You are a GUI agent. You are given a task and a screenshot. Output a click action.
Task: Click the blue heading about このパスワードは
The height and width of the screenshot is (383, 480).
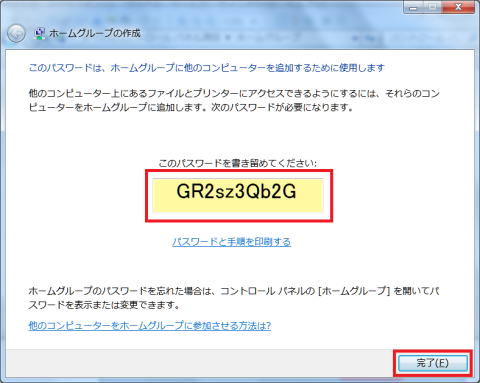[x=206, y=68]
